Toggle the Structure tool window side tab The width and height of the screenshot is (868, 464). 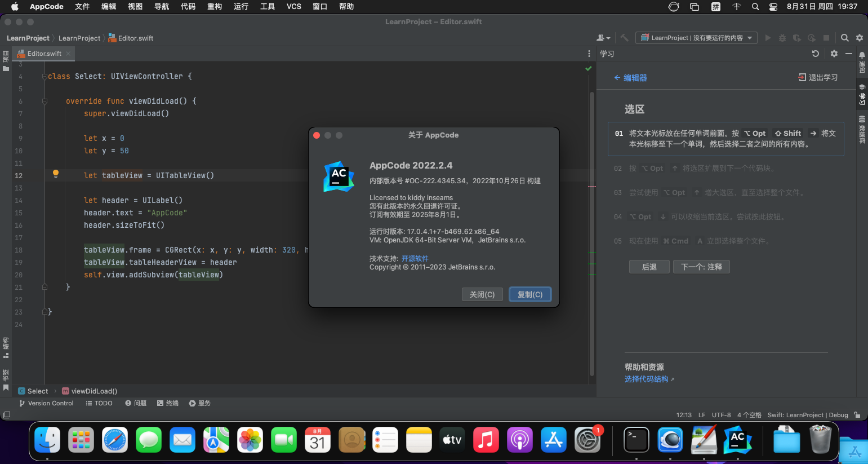[x=6, y=348]
